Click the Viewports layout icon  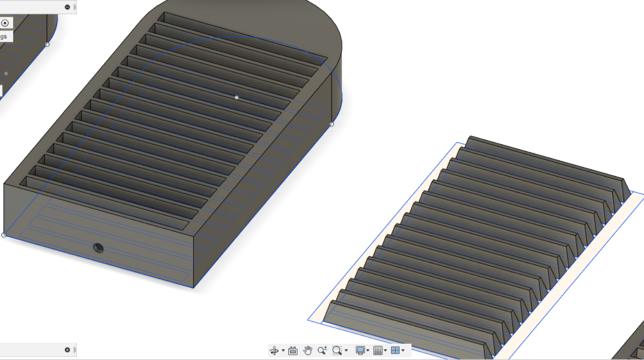(395, 350)
